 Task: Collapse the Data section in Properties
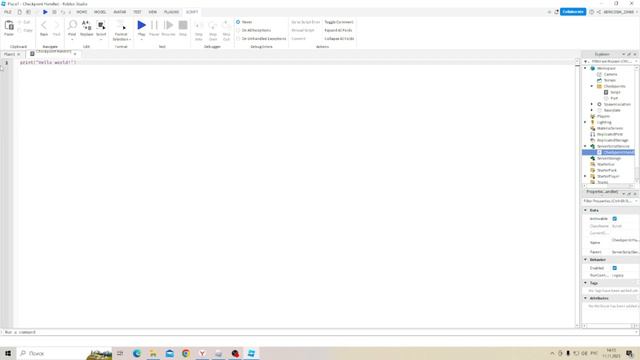[x=585, y=210]
